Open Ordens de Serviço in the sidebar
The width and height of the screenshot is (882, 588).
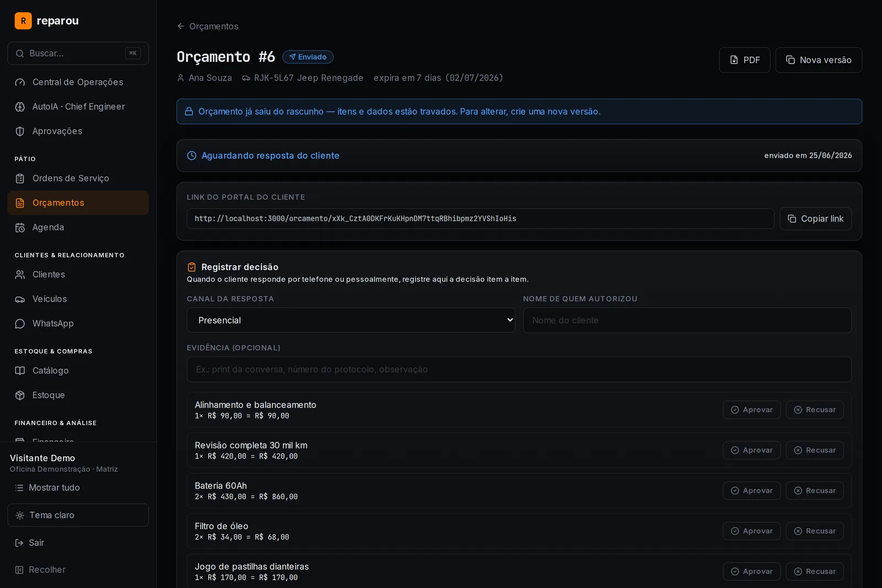click(x=78, y=179)
